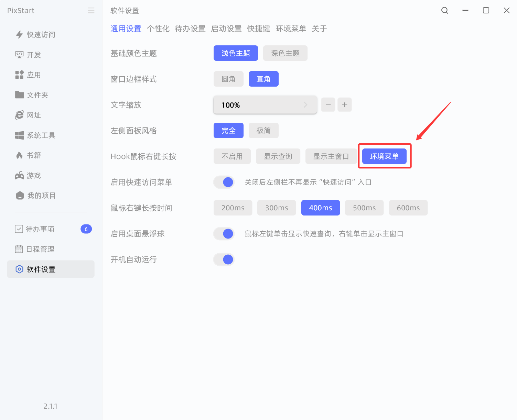The image size is (517, 420).
Task: Decrease text scaling with minus button
Action: [328, 105]
